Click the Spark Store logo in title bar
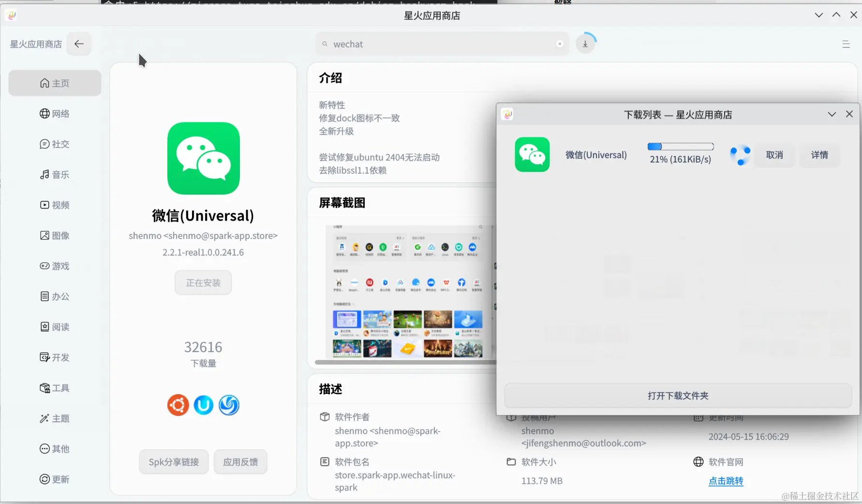This screenshot has width=862, height=504. tap(12, 15)
